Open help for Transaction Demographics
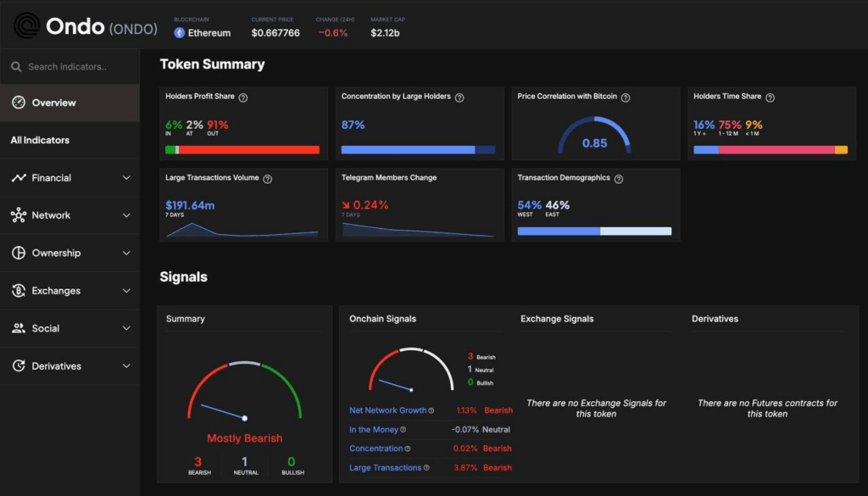 click(x=619, y=179)
